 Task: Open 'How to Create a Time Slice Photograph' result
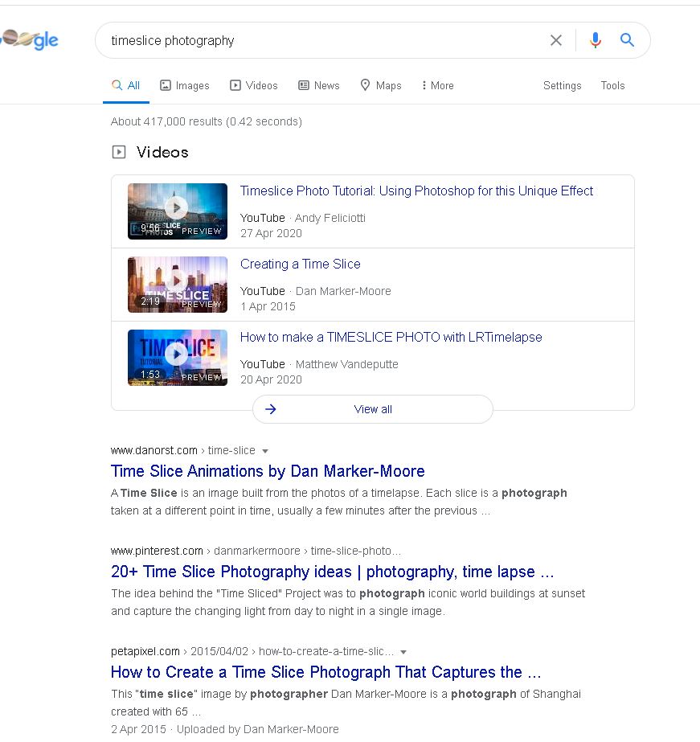click(x=325, y=672)
